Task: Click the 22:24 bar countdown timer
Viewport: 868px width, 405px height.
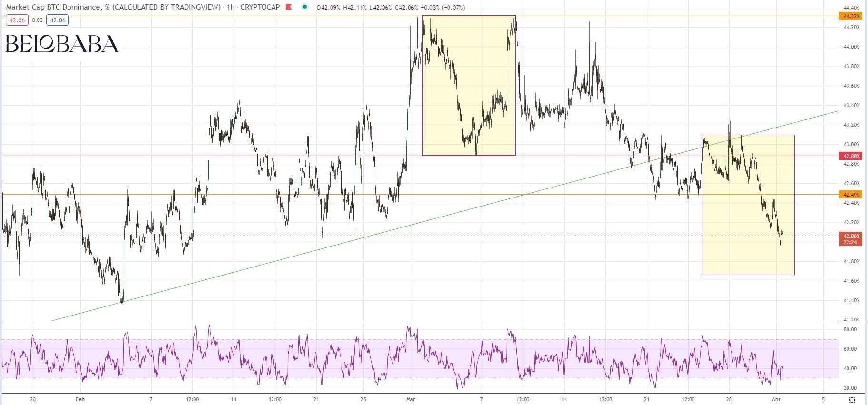Action: (x=850, y=243)
